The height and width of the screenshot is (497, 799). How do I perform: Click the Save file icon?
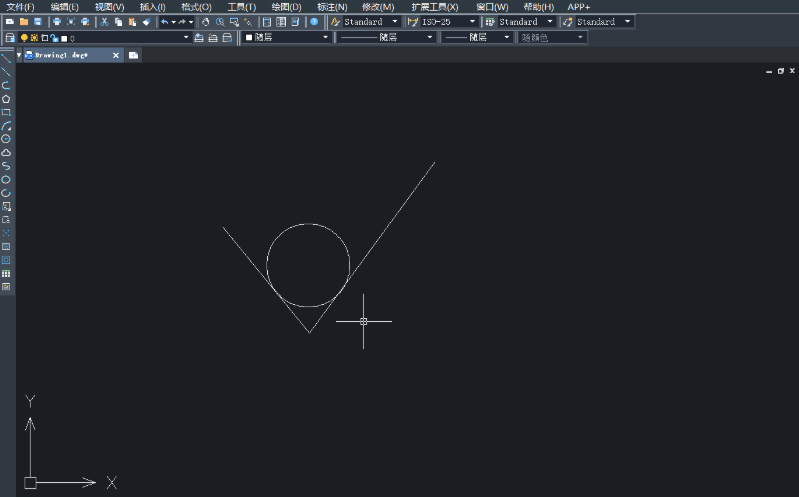pyautogui.click(x=38, y=21)
